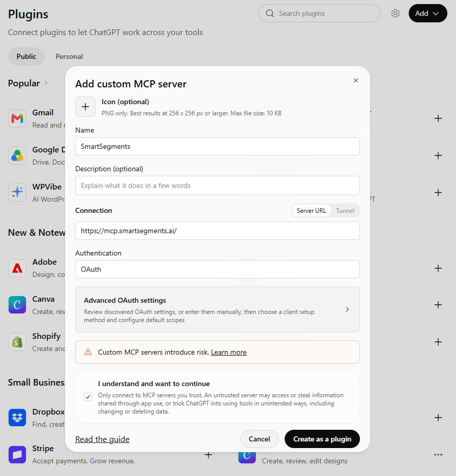Switch connection mode to Tunnel
The image size is (456, 476).
[345, 211]
